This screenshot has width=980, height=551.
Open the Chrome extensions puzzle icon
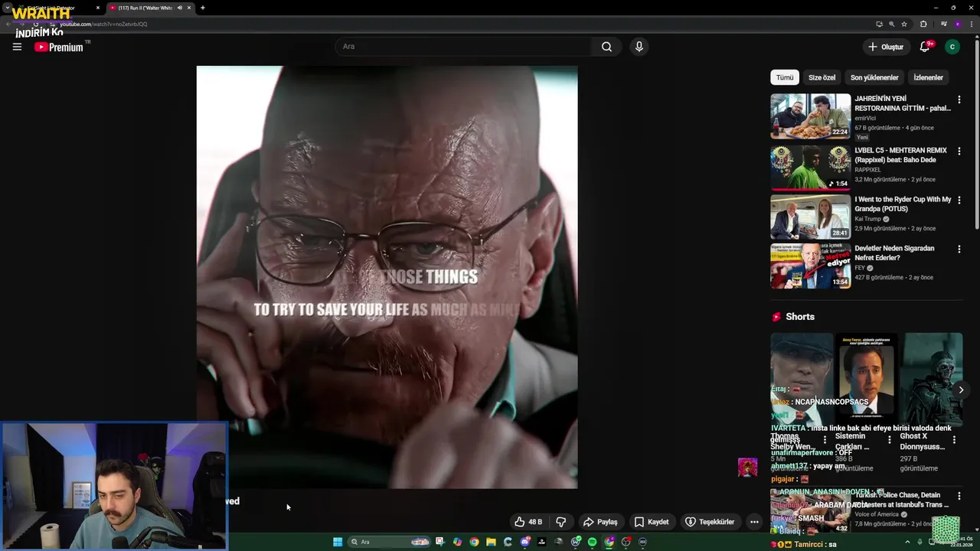[x=923, y=24]
